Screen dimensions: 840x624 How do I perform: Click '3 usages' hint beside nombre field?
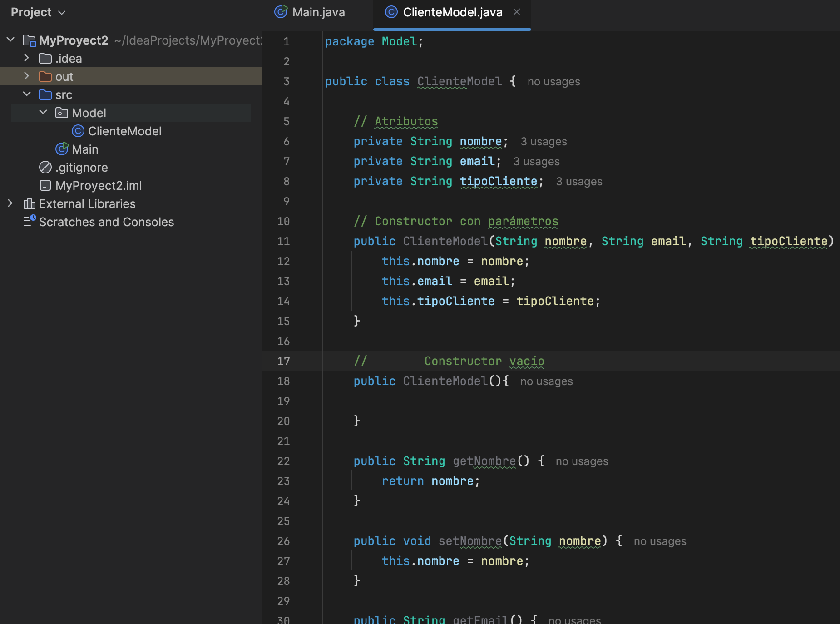pos(544,142)
